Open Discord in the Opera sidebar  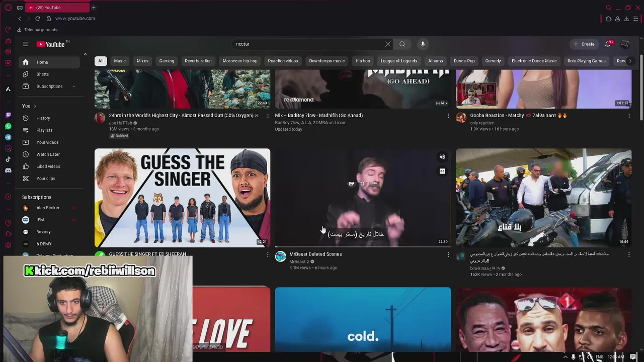tap(8, 170)
